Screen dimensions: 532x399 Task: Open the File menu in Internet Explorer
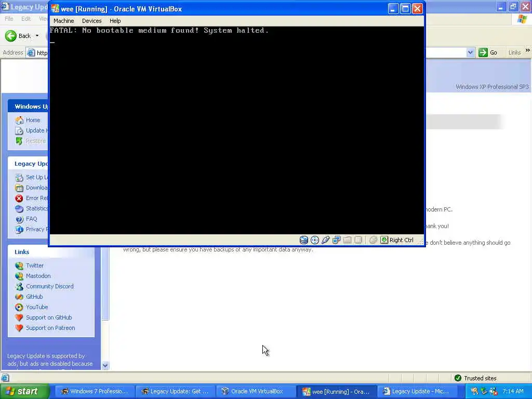tap(9, 19)
